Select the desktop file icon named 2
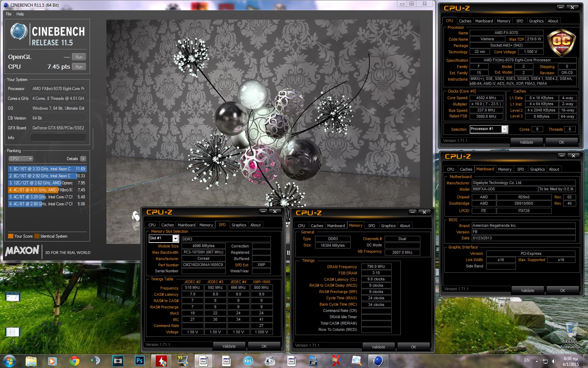The height and width of the screenshot is (368, 588). point(13,335)
